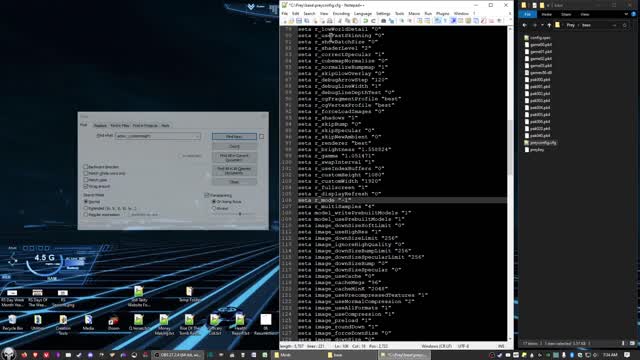
Task: Toggle Show All Characters icon in Notepad++ toolbar
Action: pyautogui.click(x=445, y=21)
